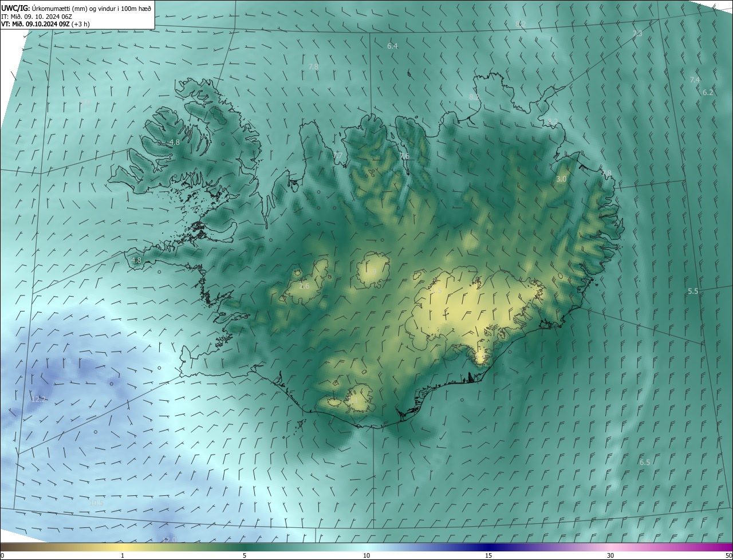Click the 4.8 label on the Westfjords
This screenshot has height=560, width=733.
tap(174, 142)
